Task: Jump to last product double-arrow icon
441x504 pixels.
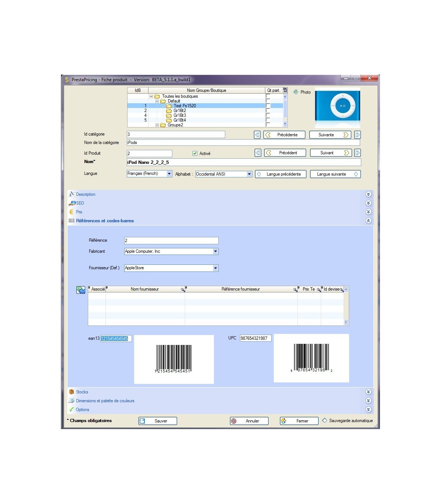Action: click(x=357, y=153)
